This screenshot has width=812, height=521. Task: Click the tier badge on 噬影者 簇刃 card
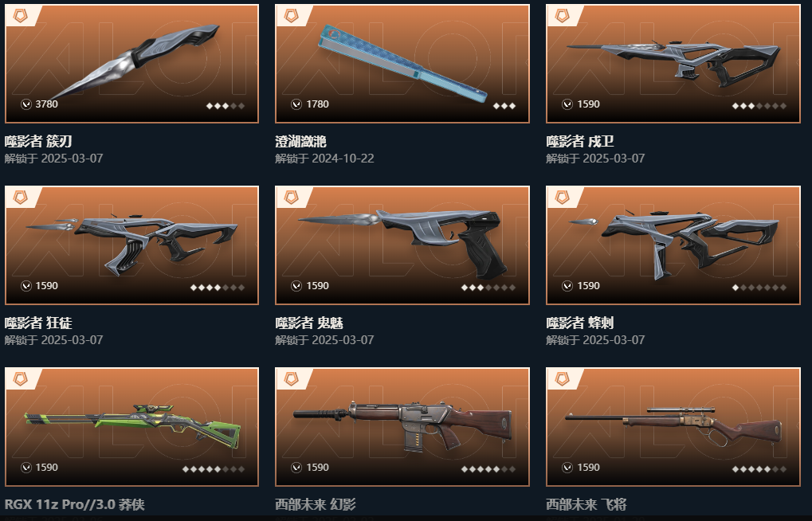pos(20,16)
